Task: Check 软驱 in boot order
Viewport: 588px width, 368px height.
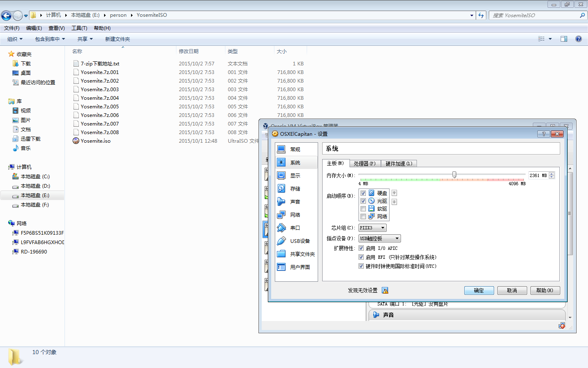Action: tap(363, 209)
